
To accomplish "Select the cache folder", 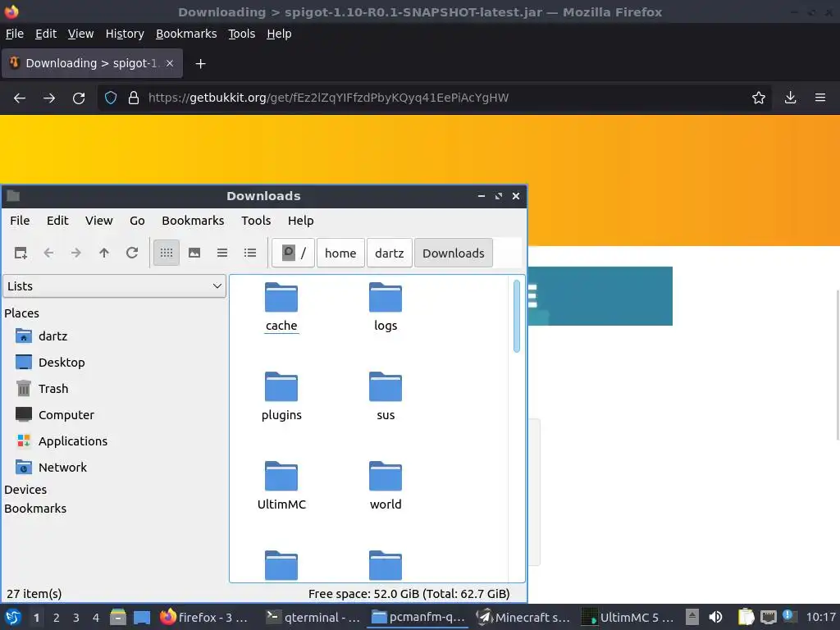I will coord(281,308).
